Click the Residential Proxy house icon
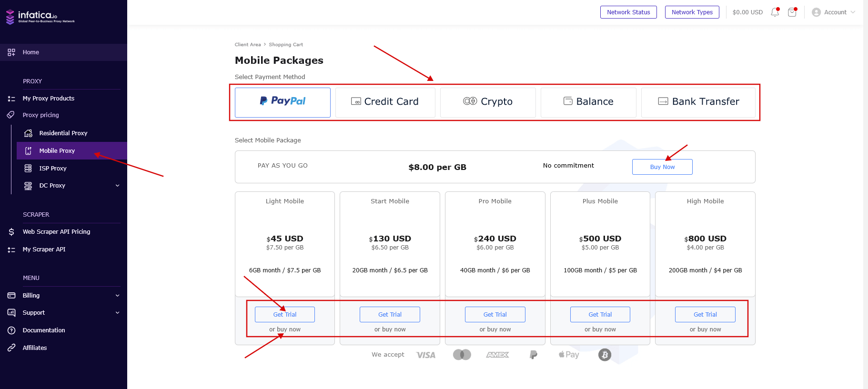Image resolution: width=868 pixels, height=389 pixels. 29,133
